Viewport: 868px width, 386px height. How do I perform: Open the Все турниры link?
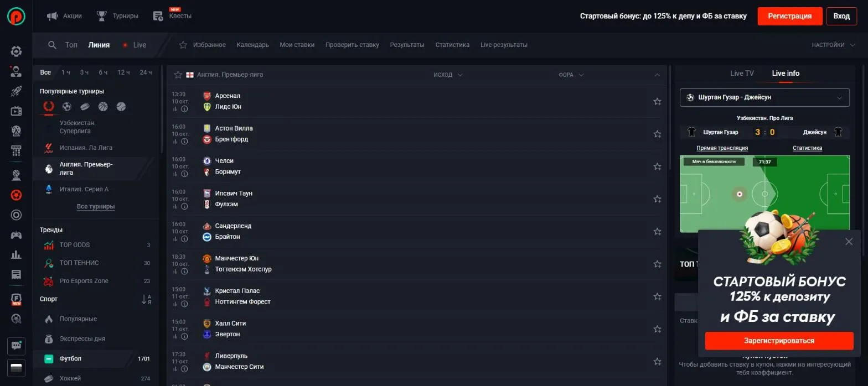[96, 207]
